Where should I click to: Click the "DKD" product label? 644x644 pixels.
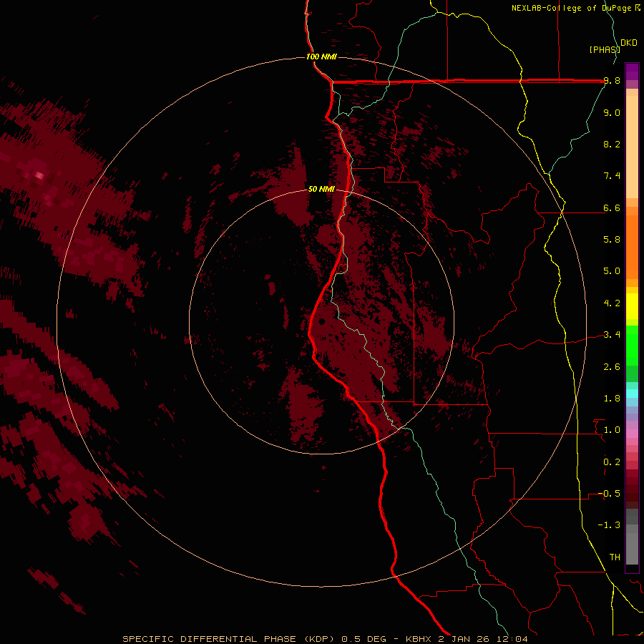[x=629, y=43]
